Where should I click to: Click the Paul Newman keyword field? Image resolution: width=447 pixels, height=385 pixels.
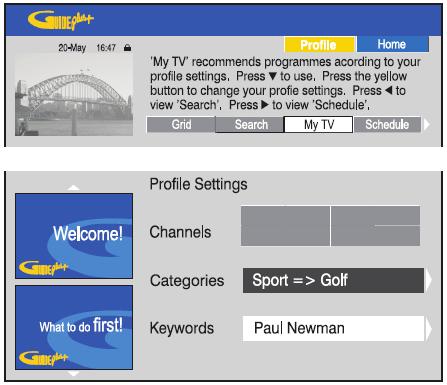pos(333,328)
